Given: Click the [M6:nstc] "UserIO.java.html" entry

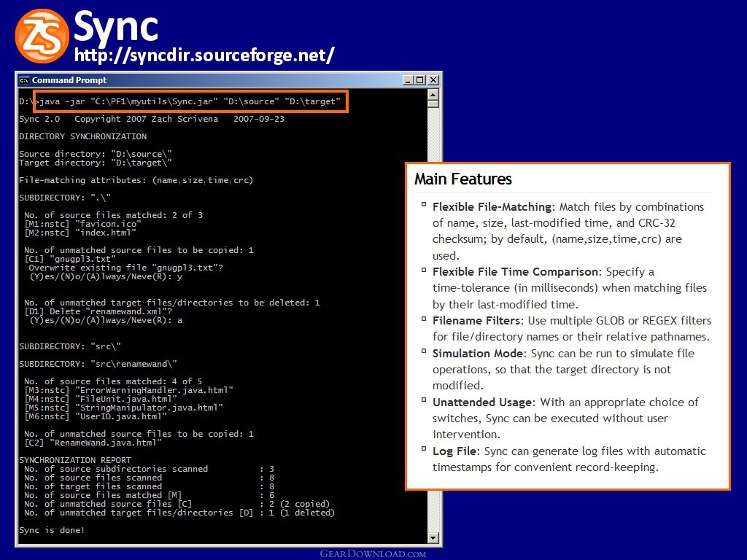Looking at the screenshot, I should [x=96, y=416].
